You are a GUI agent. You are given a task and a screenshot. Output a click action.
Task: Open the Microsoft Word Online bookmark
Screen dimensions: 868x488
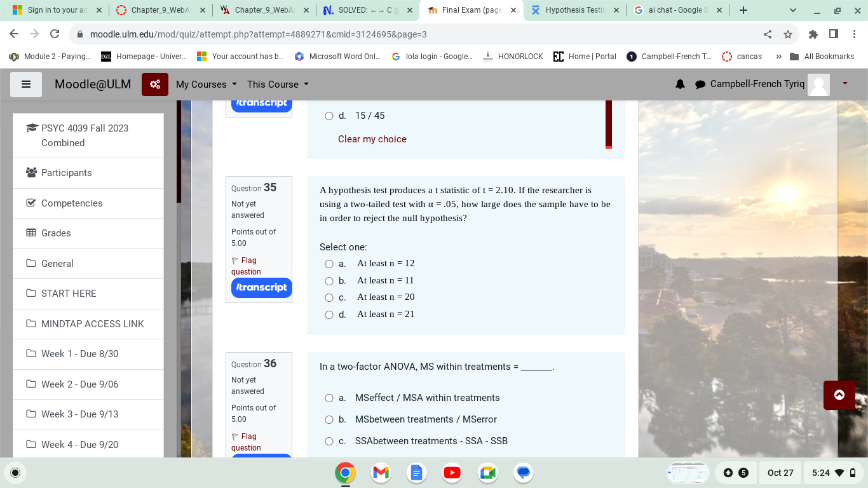point(338,57)
